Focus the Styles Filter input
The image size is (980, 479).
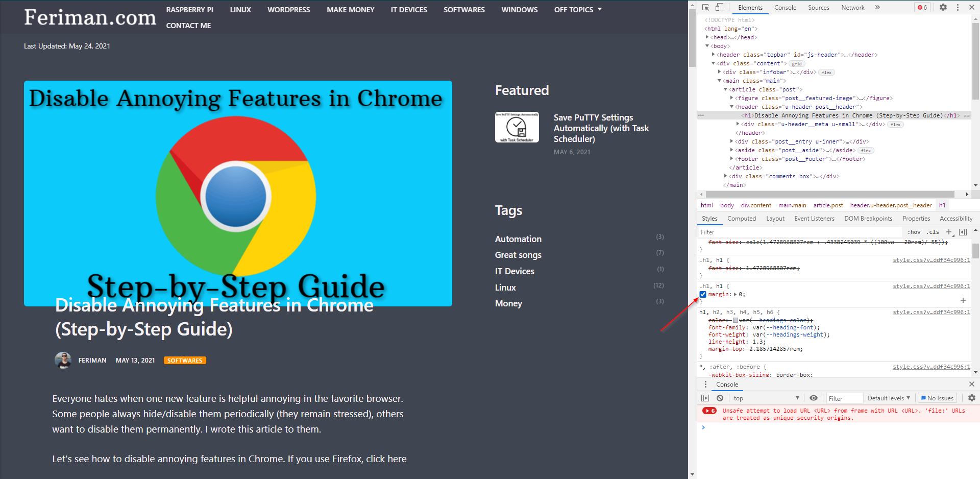click(799, 232)
